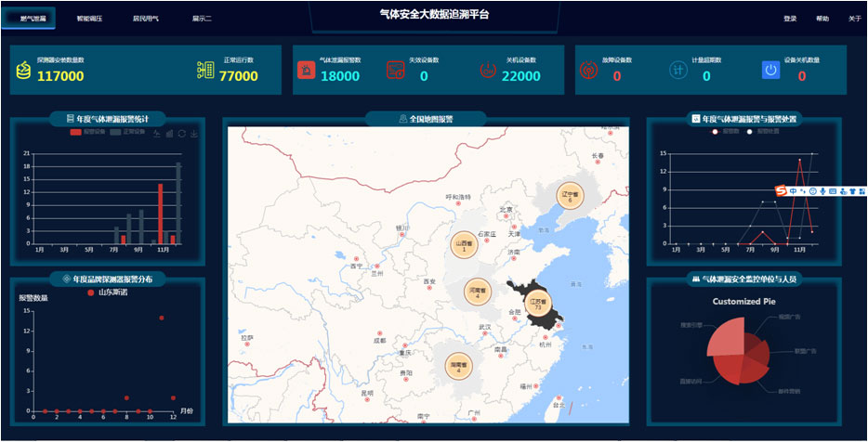Click the icon beside 年度品牌探测器报警分布 title
The height and width of the screenshot is (442, 868).
[67, 279]
